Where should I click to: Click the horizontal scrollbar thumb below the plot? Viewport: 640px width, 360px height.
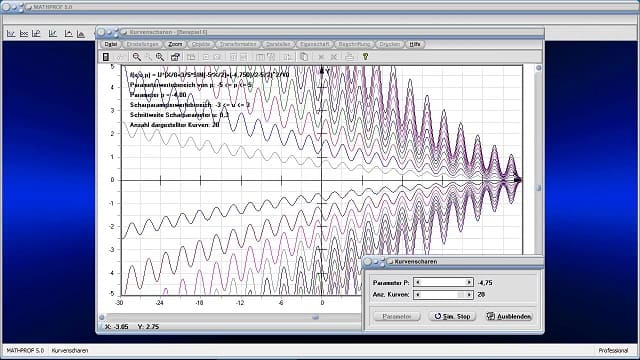click(x=315, y=317)
